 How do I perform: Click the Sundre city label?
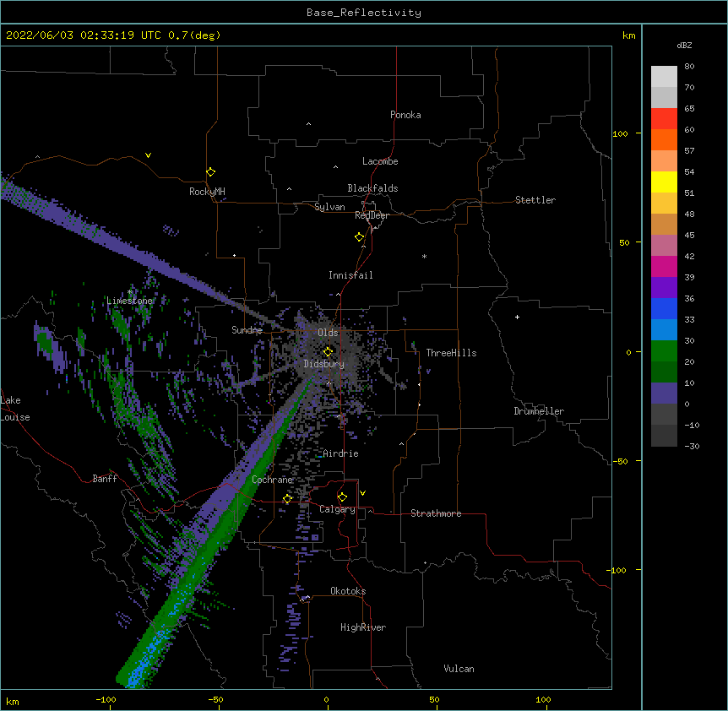click(x=247, y=330)
